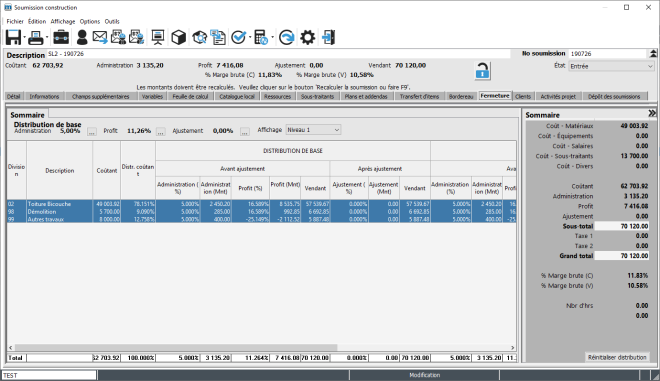Open the checkmark icon's dropdown arrow
The image size is (660, 381).
(x=250, y=37)
